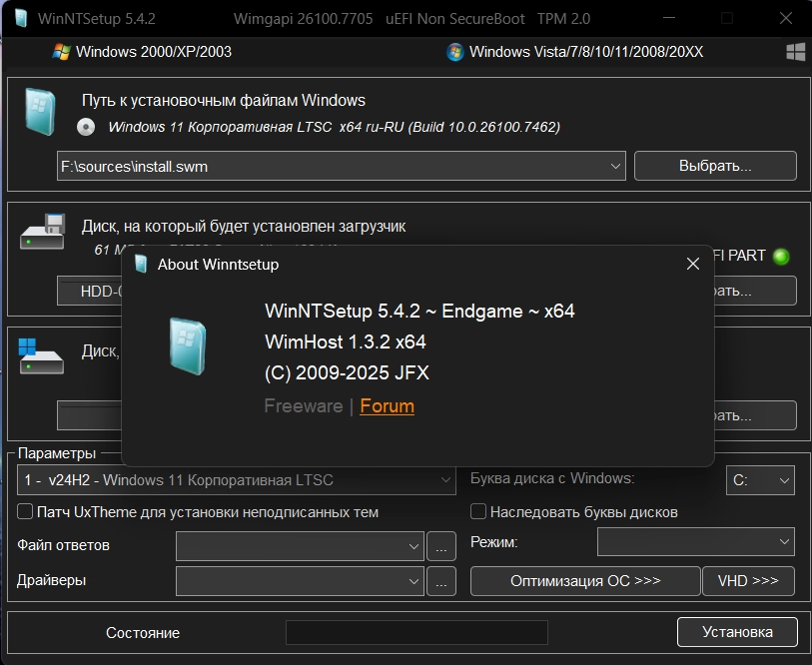Click the Путь к установочным файлам Windows heading

click(x=223, y=101)
